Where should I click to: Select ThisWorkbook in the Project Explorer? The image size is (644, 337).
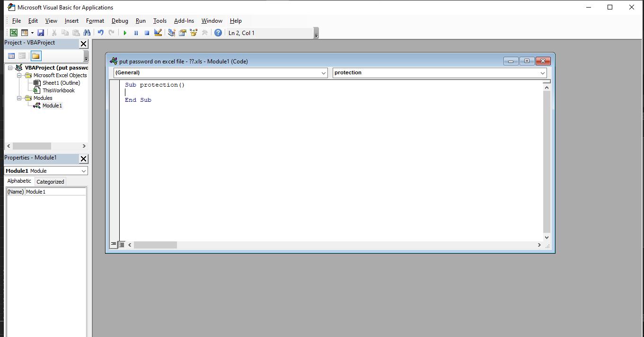pos(58,90)
